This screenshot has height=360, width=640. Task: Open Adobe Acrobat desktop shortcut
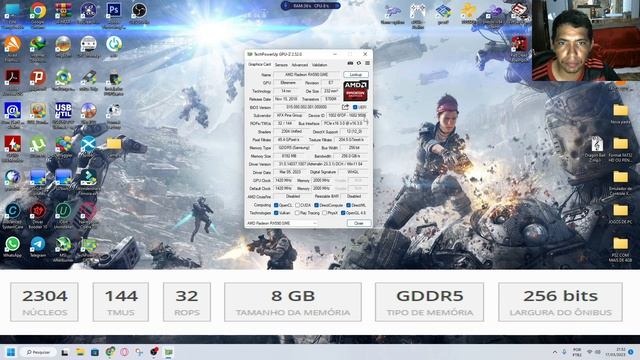coord(13,77)
